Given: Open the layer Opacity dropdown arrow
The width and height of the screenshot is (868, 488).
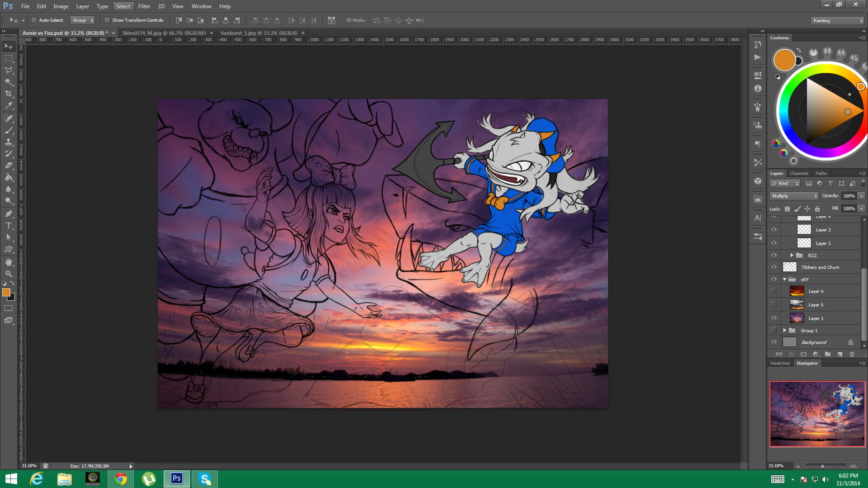Looking at the screenshot, I should point(861,196).
